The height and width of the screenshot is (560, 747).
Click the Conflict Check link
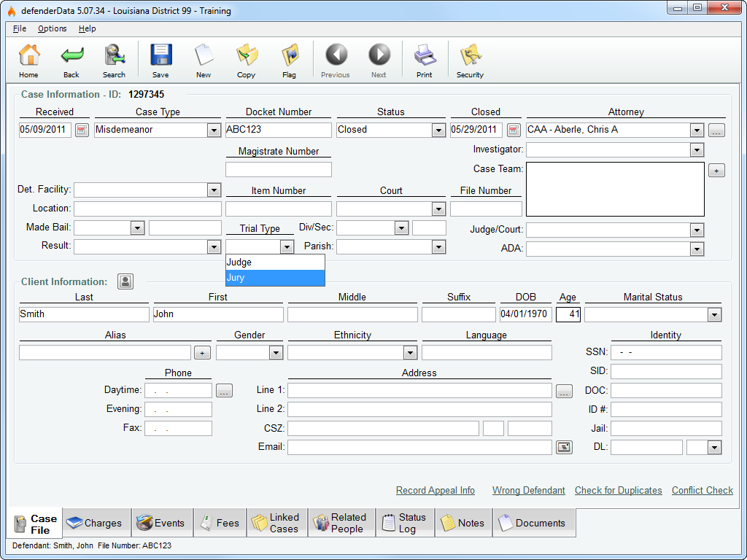point(702,491)
